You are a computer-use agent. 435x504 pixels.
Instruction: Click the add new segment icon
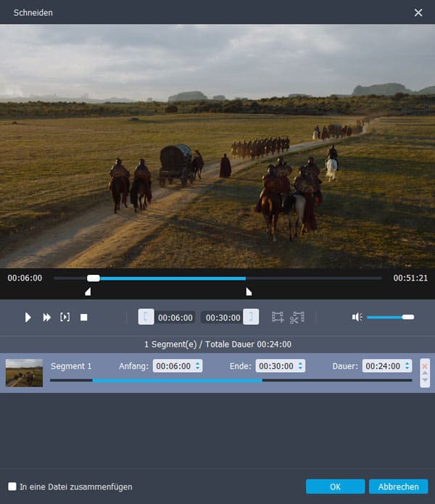(x=278, y=317)
